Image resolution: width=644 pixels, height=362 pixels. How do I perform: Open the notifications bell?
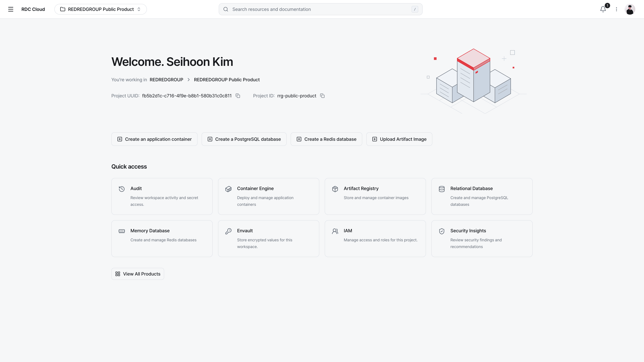click(x=603, y=9)
